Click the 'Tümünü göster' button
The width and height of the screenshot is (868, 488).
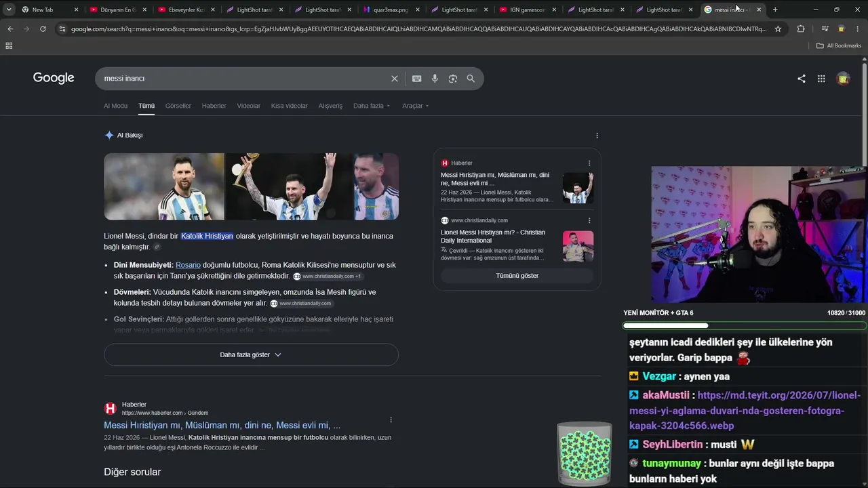[x=517, y=276]
